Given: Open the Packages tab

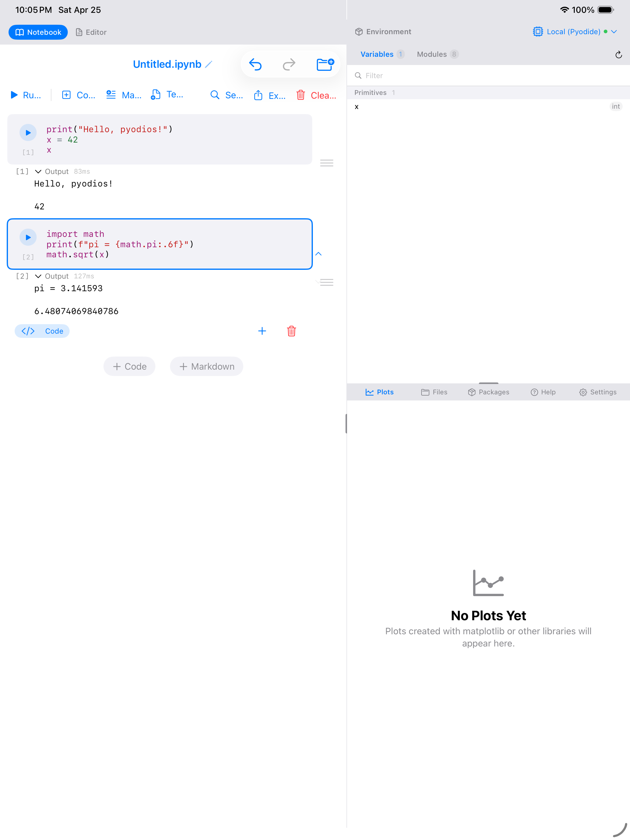Looking at the screenshot, I should point(488,392).
